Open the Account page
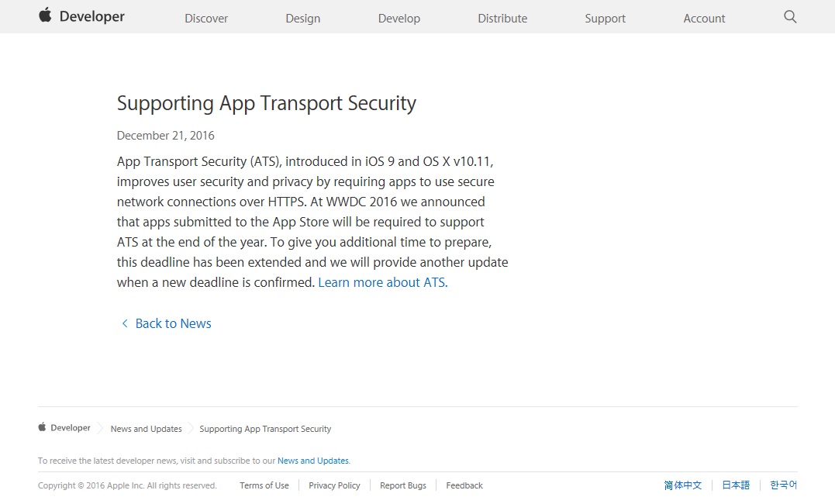The width and height of the screenshot is (835, 504). (703, 18)
